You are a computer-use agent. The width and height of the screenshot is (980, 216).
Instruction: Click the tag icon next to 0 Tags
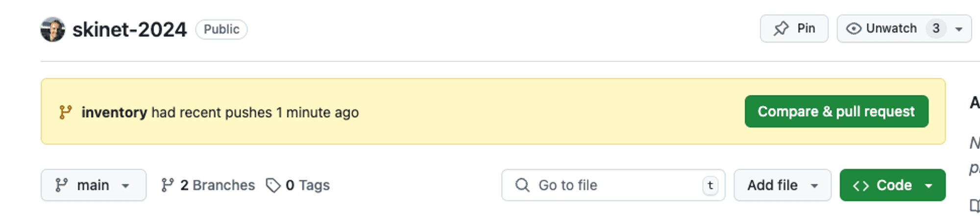click(x=273, y=185)
